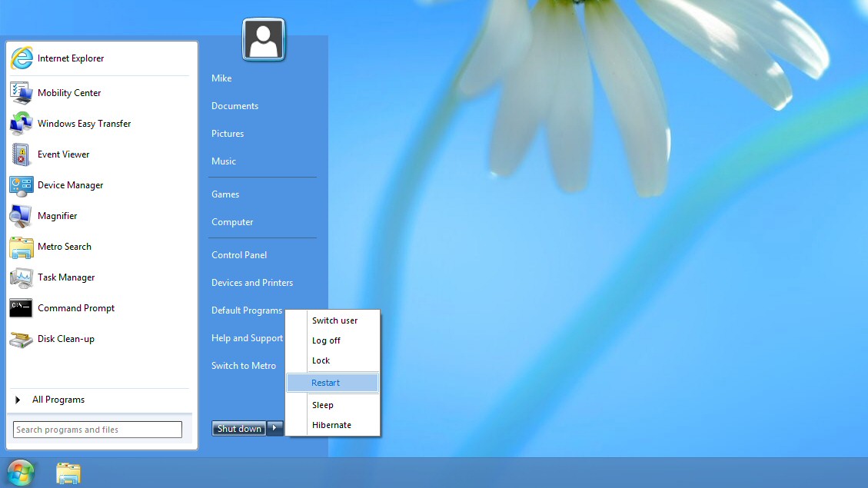Start Command Prompt
Screen dimensions: 868x488
[75, 308]
